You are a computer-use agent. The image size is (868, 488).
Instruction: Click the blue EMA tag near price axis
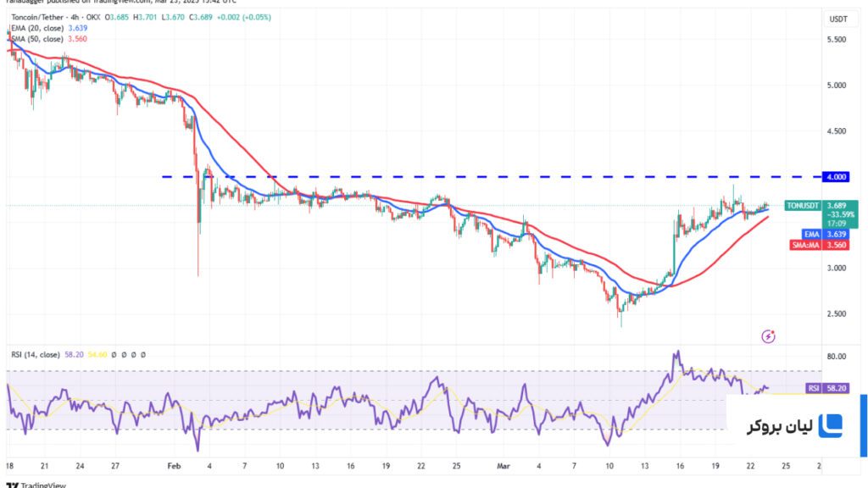pyautogui.click(x=811, y=235)
